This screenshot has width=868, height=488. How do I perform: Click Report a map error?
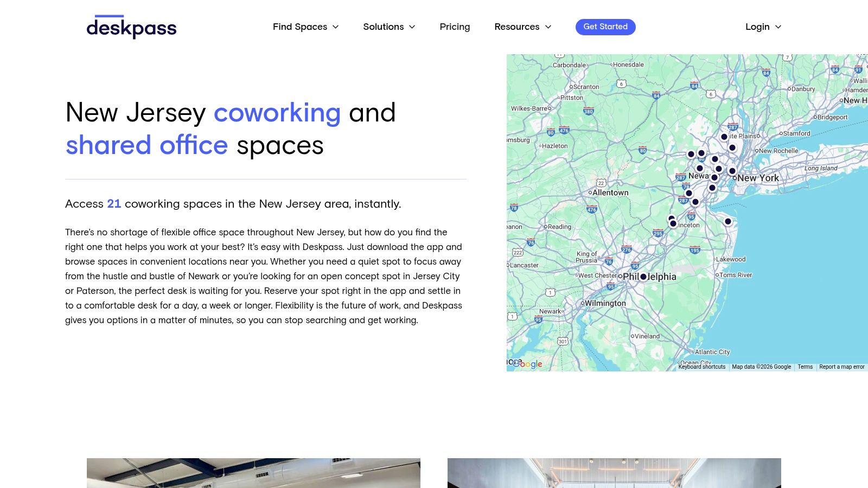[x=842, y=367]
